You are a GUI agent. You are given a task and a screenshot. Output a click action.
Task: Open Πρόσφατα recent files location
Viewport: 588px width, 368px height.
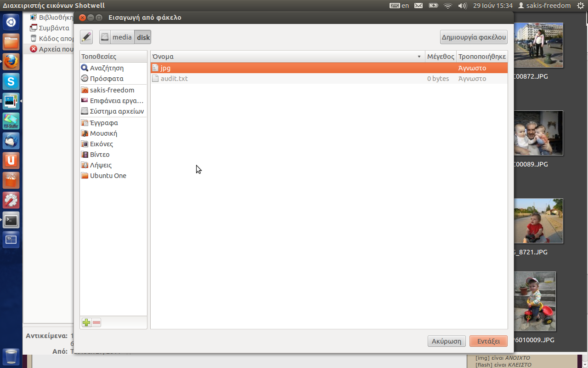coord(107,79)
